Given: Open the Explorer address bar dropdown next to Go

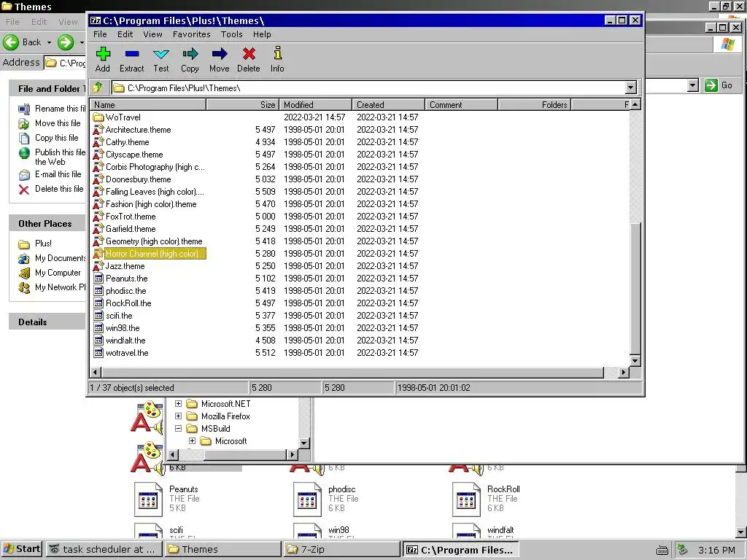Looking at the screenshot, I should click(x=693, y=85).
